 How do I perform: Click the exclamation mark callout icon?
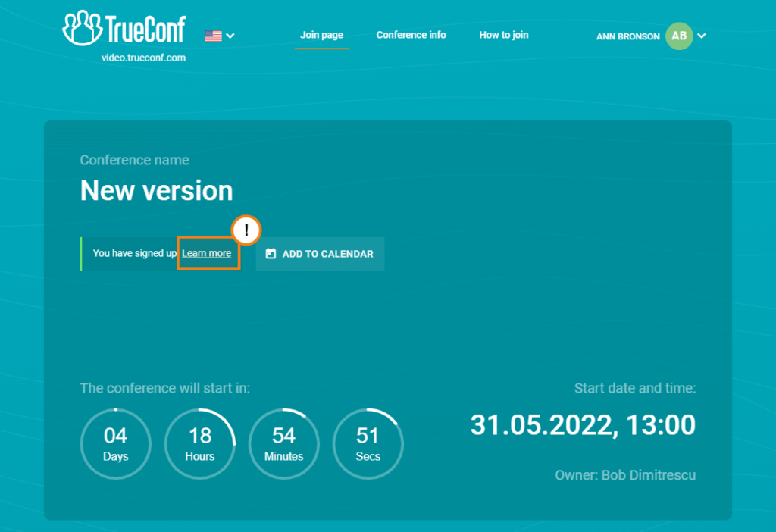[x=246, y=230]
